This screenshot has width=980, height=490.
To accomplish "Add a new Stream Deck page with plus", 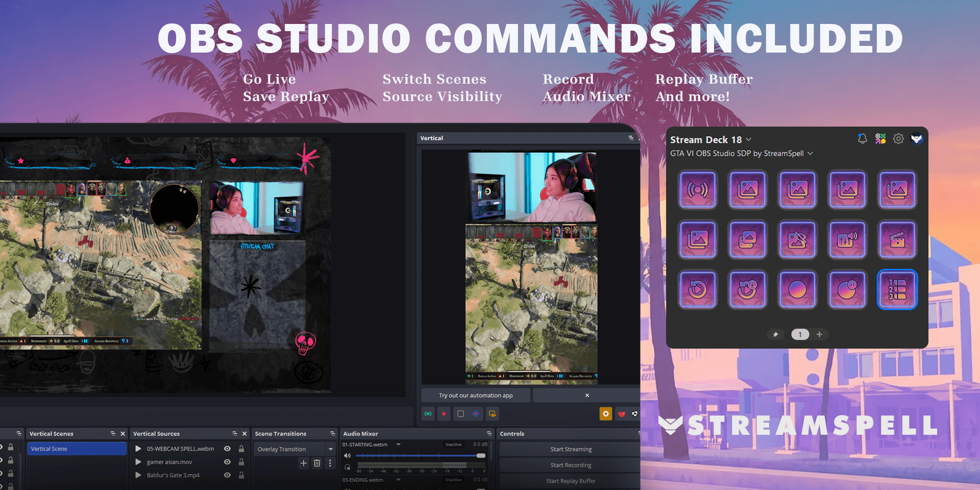I will [x=819, y=334].
